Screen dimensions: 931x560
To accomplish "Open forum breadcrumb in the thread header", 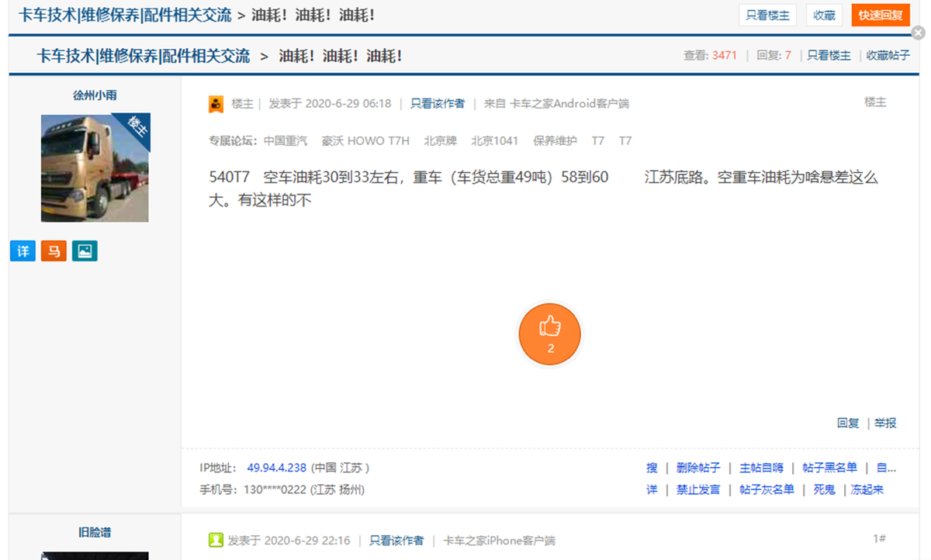I will point(144,56).
